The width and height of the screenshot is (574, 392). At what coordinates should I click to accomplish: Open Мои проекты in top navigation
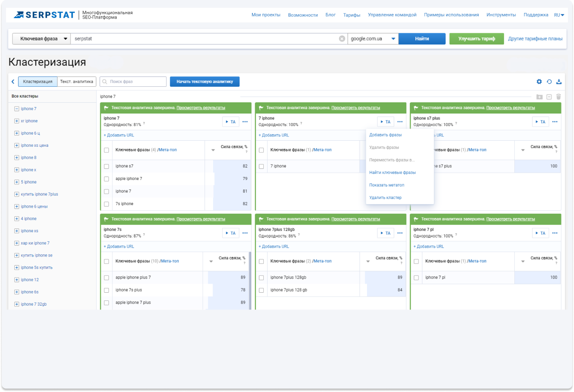266,15
